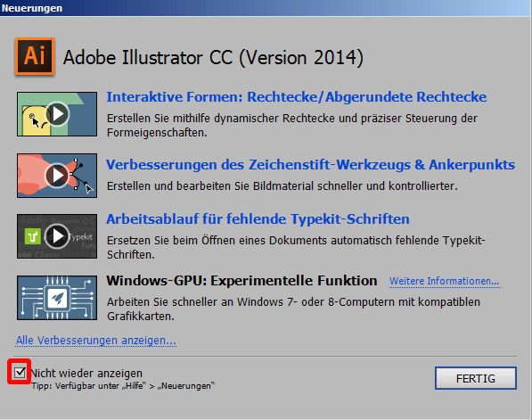
Task: Click the Windows-GPU: Experimentelle Funktion heading
Action: [x=241, y=281]
